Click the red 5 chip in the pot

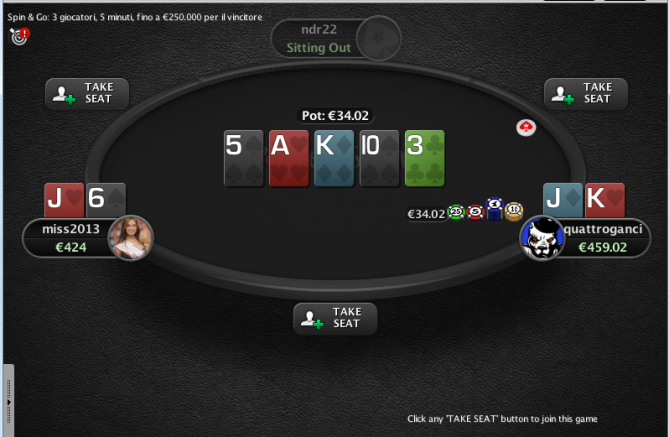click(x=475, y=212)
